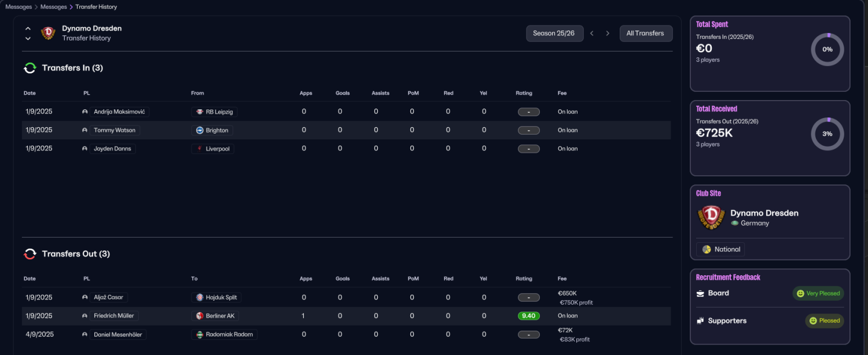Click the player icon beside Friedrich Müller

click(85, 316)
